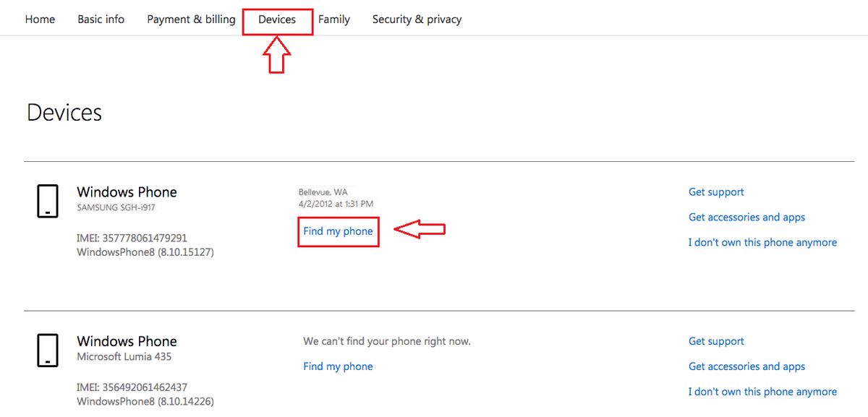Viewport: 868px width, 417px height.
Task: Navigate to Security & privacy tab
Action: click(x=417, y=20)
